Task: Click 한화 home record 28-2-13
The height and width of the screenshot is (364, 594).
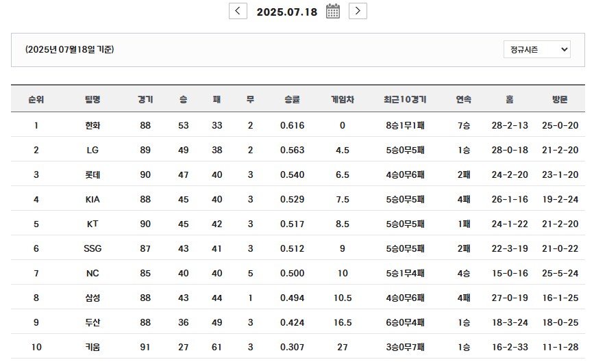Action: tap(510, 125)
